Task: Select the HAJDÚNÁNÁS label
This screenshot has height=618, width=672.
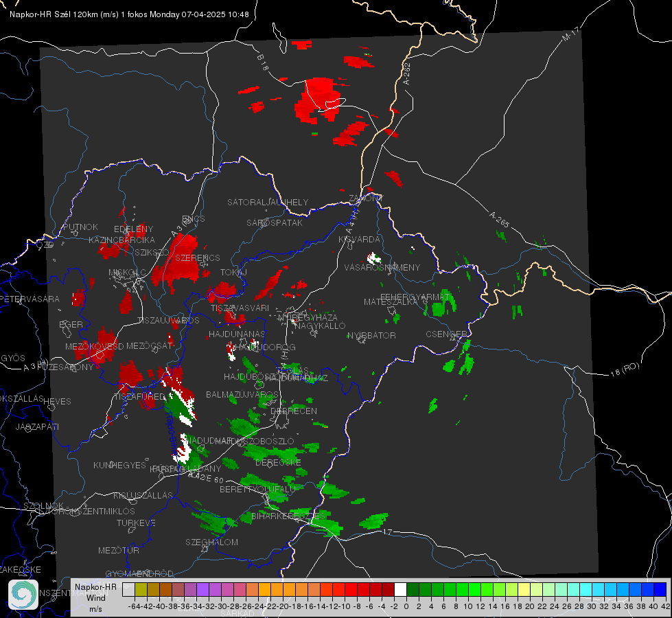Action: [237, 334]
